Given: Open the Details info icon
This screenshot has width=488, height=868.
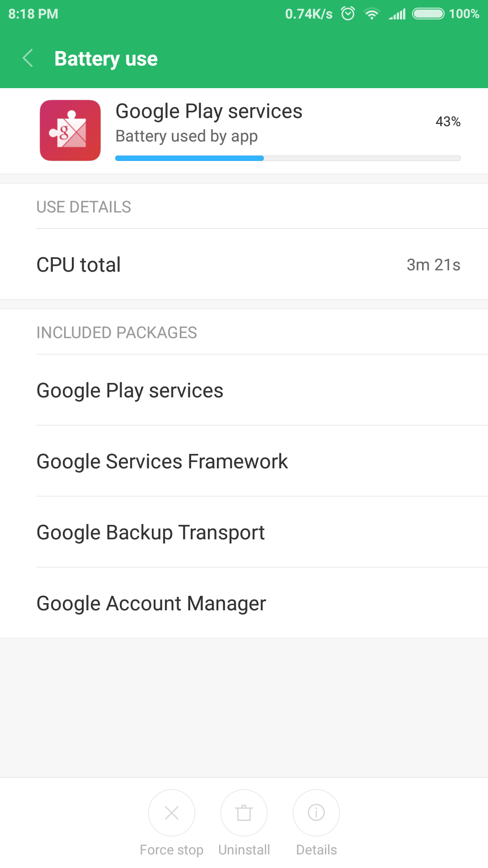Looking at the screenshot, I should (x=316, y=812).
